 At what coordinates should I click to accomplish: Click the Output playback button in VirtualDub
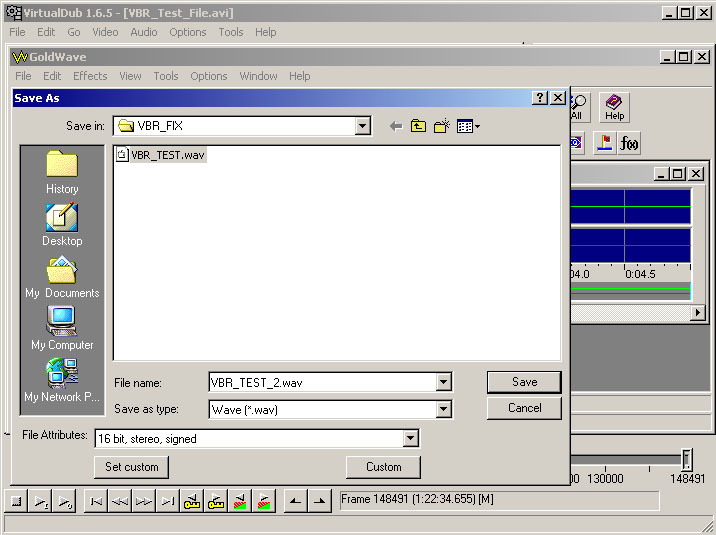64,502
